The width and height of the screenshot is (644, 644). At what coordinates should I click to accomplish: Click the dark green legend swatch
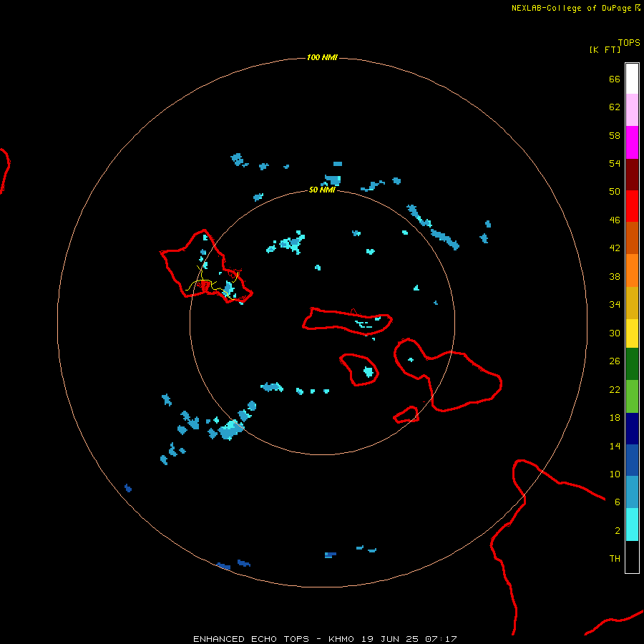click(632, 364)
